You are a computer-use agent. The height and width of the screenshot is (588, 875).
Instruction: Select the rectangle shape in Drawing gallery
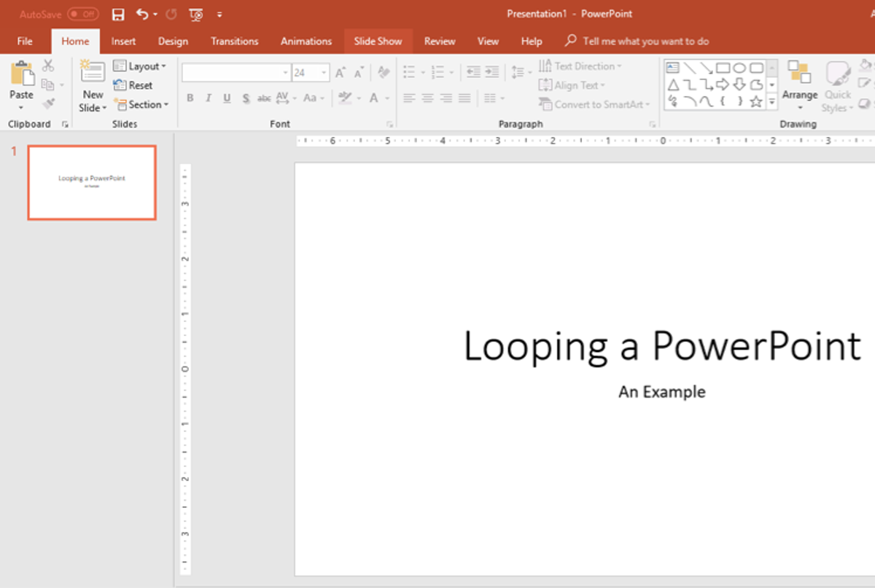[722, 68]
